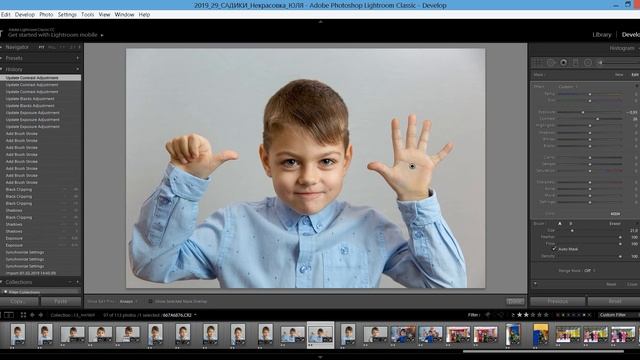640x360 pixels.
Task: Open the Edit menu
Action: [6, 14]
